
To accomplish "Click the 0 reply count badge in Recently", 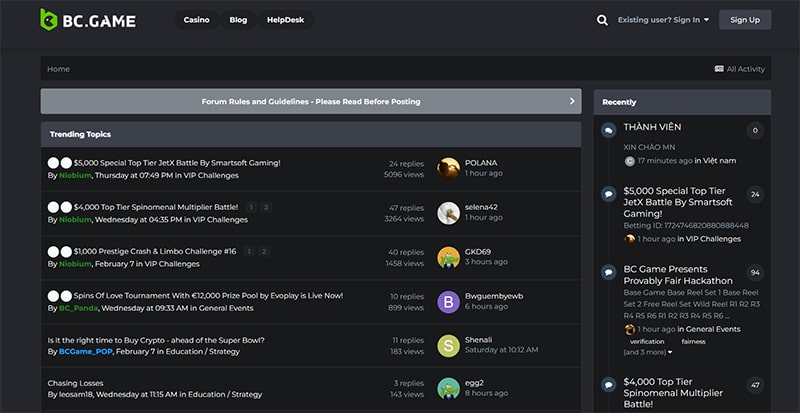I will point(755,130).
